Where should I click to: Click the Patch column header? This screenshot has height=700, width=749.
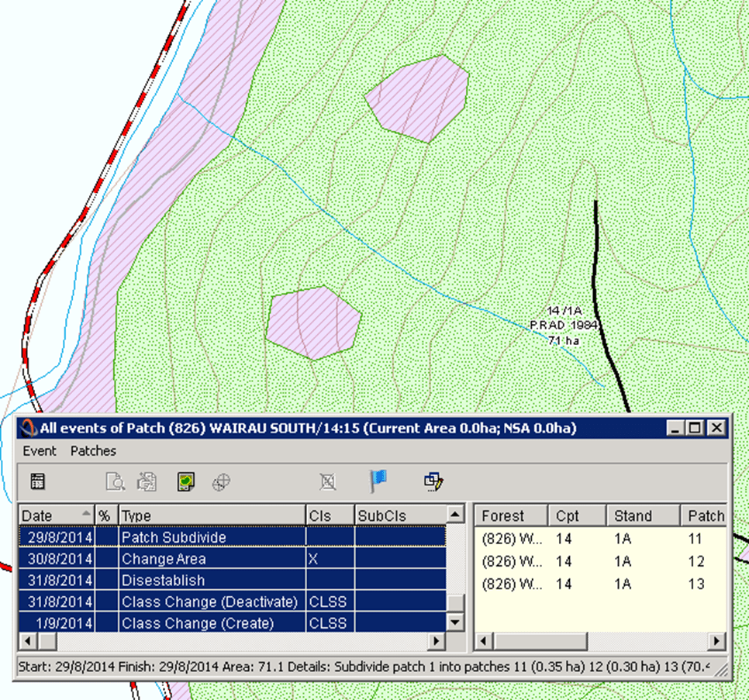(703, 516)
